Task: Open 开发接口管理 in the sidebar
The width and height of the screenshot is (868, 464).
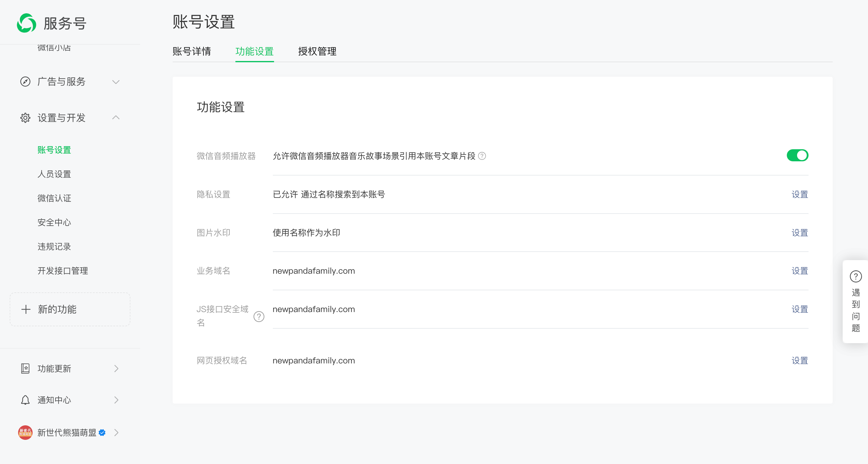Action: click(63, 270)
